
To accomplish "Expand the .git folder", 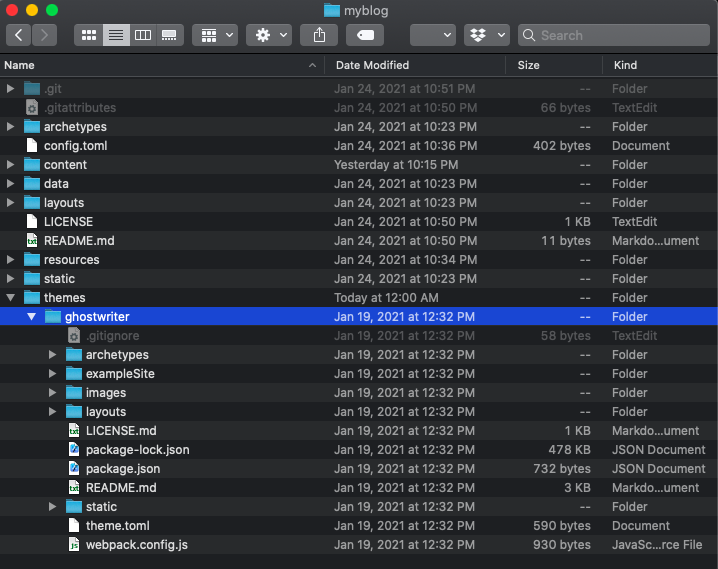I will [x=10, y=88].
